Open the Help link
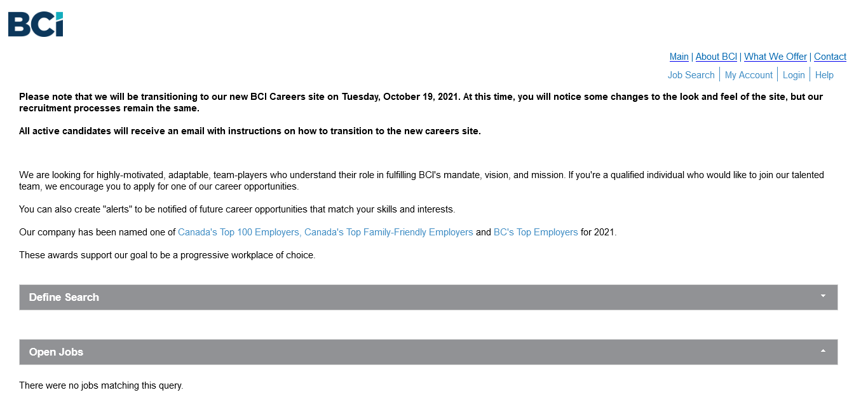The width and height of the screenshot is (868, 409). tap(824, 75)
